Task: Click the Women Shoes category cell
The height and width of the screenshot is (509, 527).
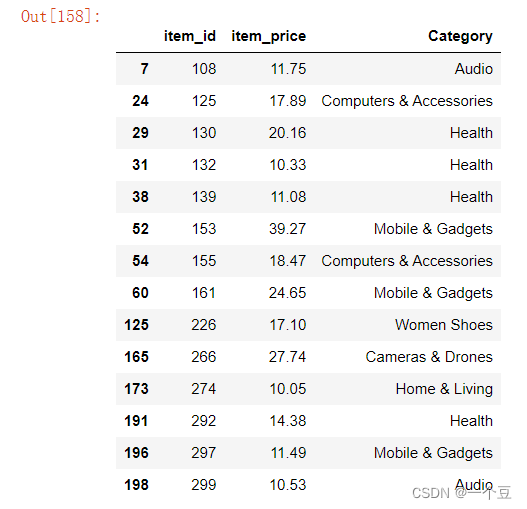Action: 444,325
